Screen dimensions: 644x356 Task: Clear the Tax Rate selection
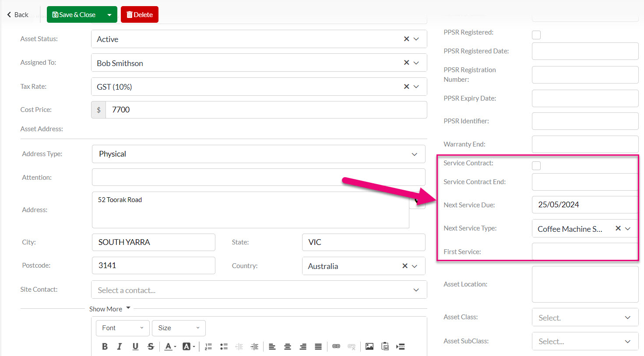coord(406,87)
